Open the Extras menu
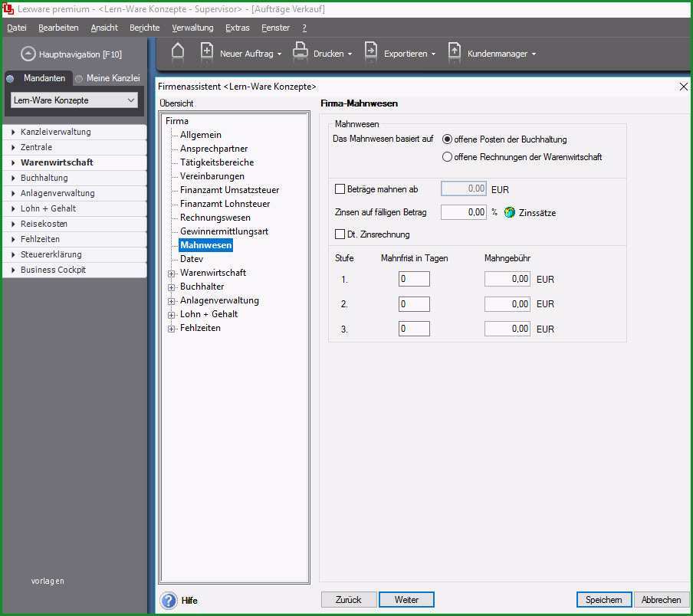The image size is (693, 616). click(238, 28)
